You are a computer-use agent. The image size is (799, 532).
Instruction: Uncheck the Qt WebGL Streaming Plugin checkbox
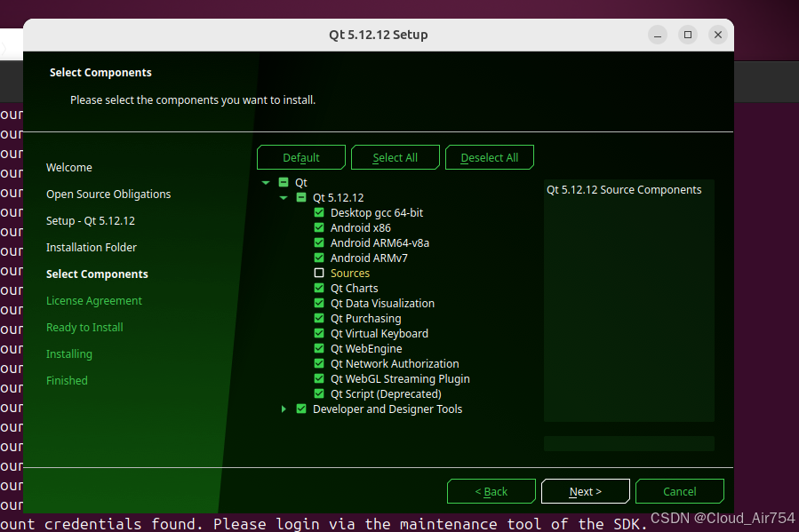(x=319, y=378)
